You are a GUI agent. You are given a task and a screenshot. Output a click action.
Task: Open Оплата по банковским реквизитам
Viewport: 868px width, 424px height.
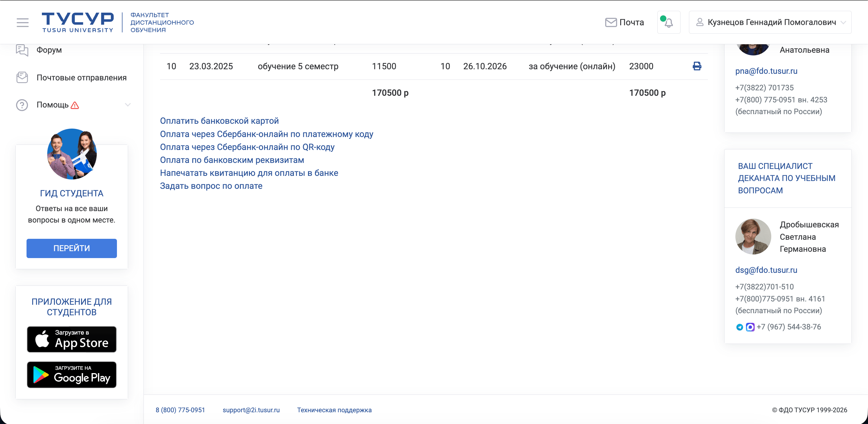coord(232,160)
